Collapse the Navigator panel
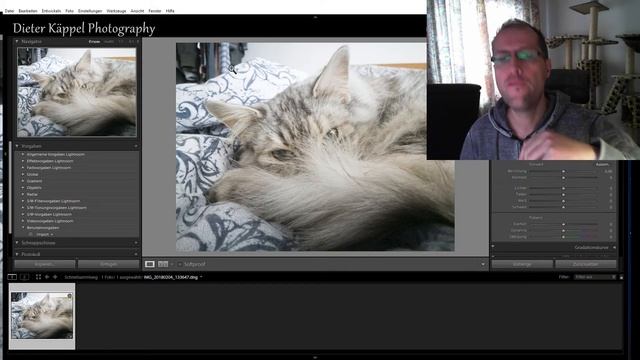 (17, 42)
